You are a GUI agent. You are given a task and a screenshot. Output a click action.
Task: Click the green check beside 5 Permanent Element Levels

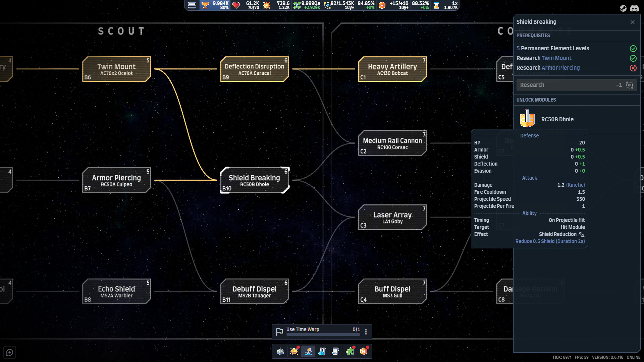[x=633, y=48]
